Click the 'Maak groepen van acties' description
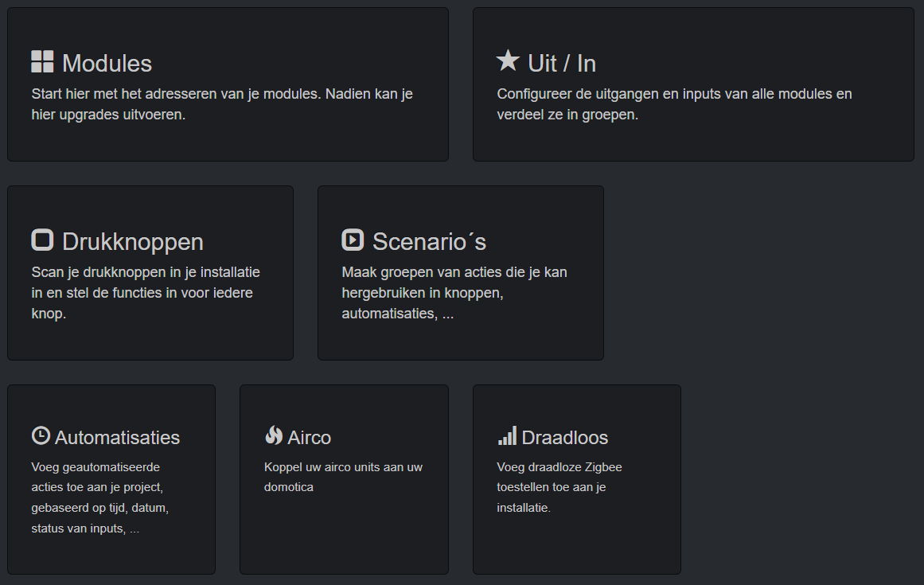The height and width of the screenshot is (585, 924). pos(454,293)
